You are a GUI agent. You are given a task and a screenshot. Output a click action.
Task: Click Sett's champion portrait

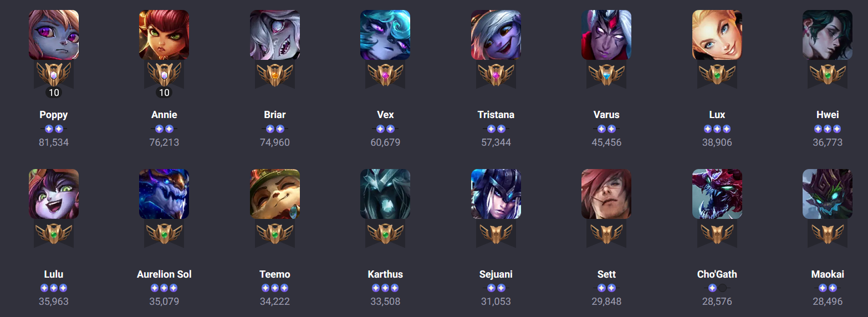tap(606, 194)
